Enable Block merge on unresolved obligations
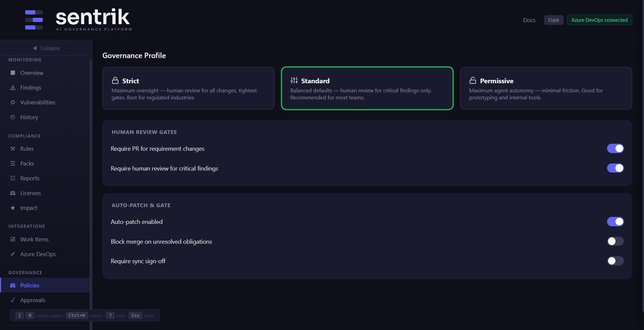644x330 pixels. 615,241
